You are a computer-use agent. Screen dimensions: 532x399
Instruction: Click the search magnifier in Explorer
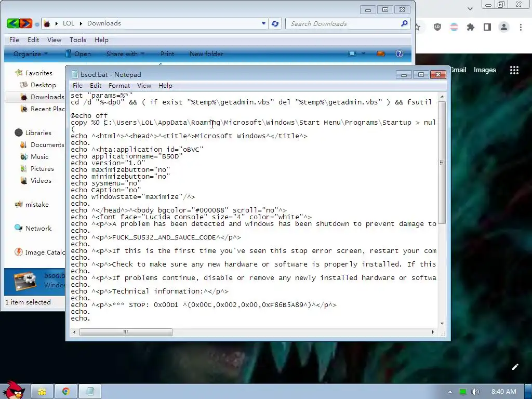[404, 23]
